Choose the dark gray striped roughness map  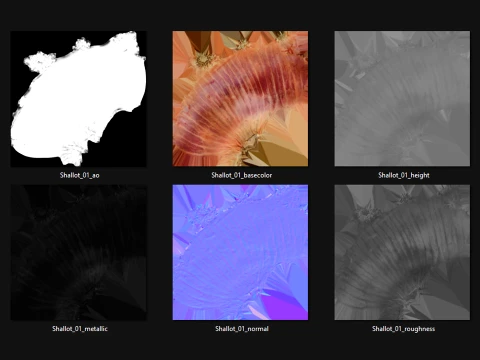coord(402,253)
